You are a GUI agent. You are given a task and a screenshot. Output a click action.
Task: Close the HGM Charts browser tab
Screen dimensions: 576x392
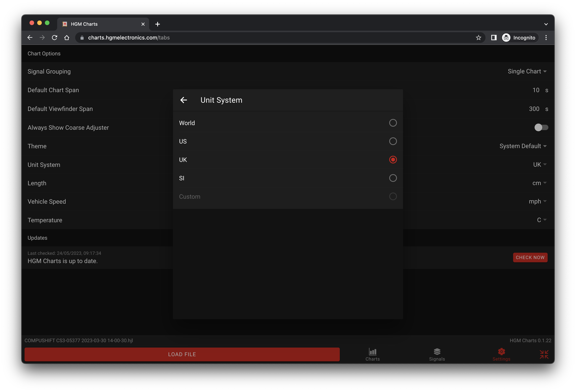pyautogui.click(x=143, y=24)
